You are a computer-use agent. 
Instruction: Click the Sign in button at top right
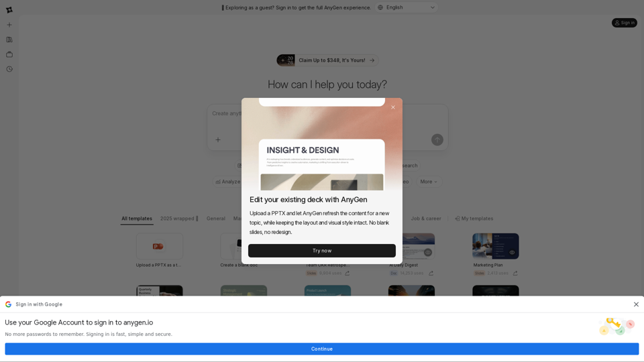tap(624, 23)
